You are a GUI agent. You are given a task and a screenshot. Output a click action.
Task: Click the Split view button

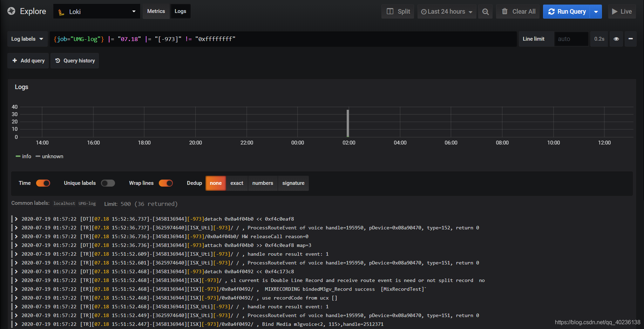coord(398,12)
